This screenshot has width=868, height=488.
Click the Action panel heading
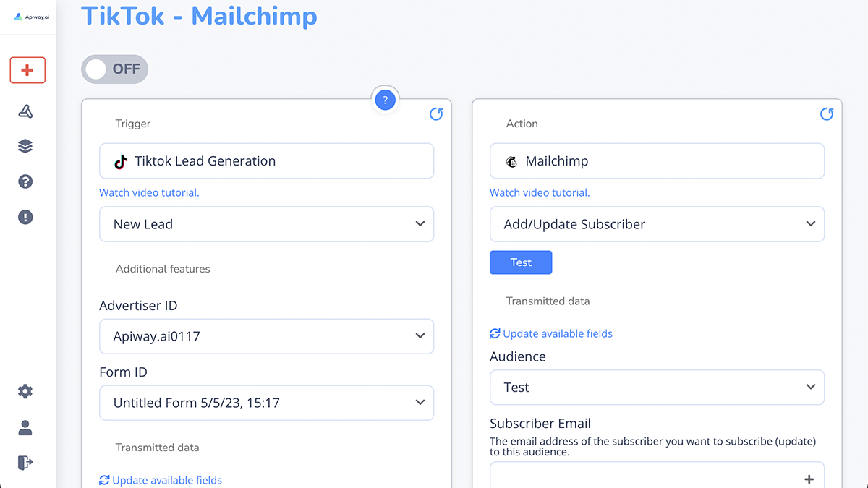click(x=522, y=124)
